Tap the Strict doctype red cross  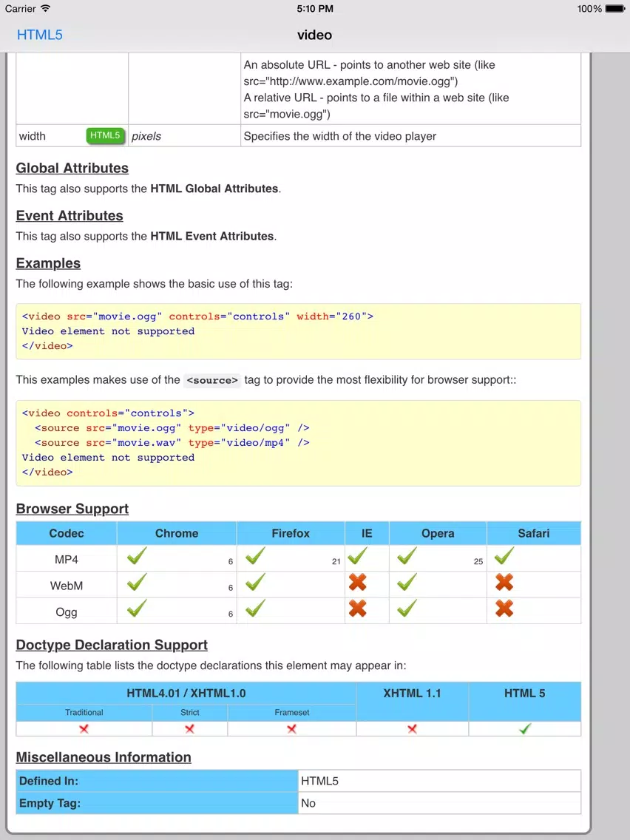(x=189, y=729)
